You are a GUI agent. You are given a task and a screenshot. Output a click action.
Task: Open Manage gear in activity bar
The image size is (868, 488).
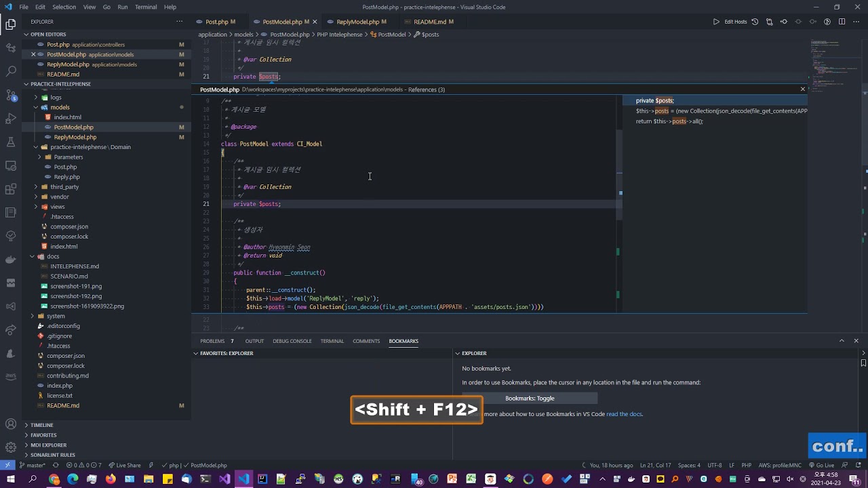coord(11,447)
